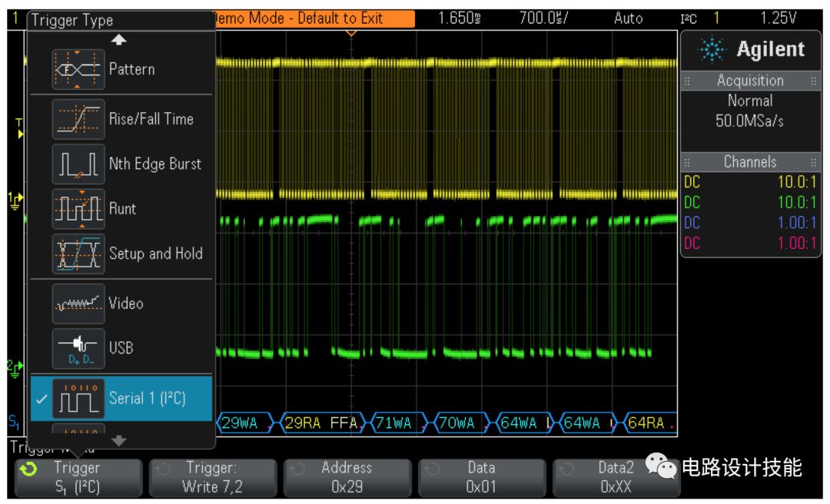Select the Pattern trigger icon
830x504 pixels.
(78, 69)
